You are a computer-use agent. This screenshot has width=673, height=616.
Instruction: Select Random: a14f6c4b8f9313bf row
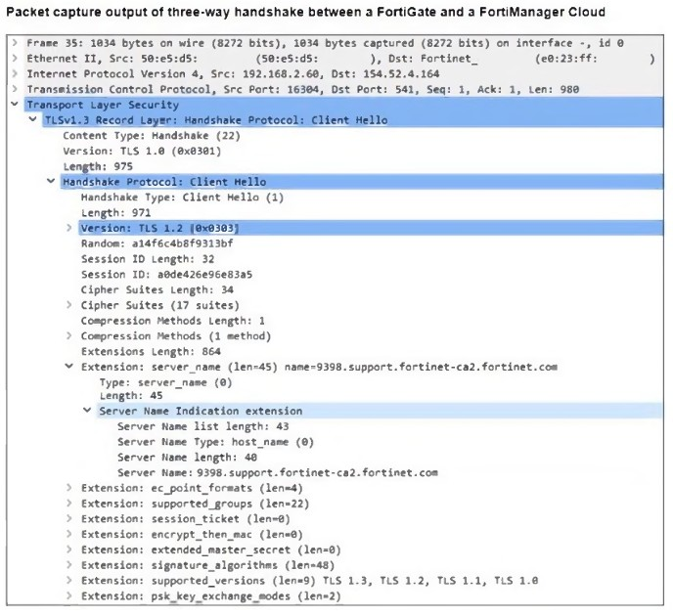pyautogui.click(x=157, y=243)
